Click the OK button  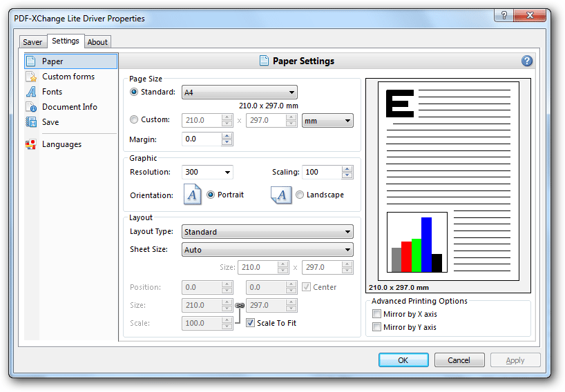pos(403,360)
